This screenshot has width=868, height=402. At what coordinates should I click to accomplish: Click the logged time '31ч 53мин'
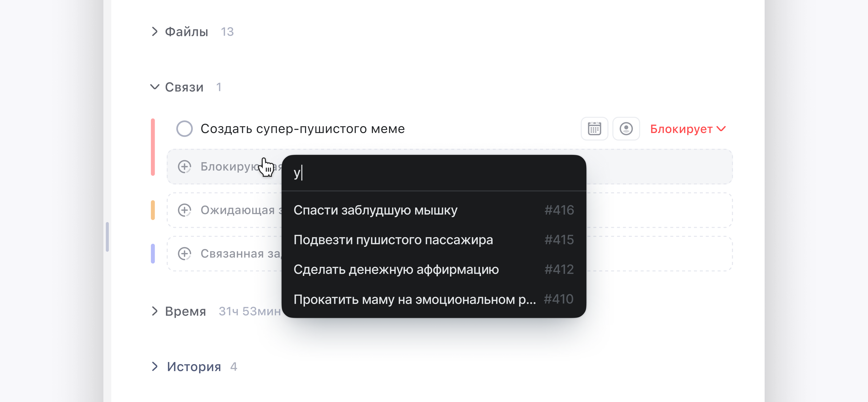coord(250,311)
